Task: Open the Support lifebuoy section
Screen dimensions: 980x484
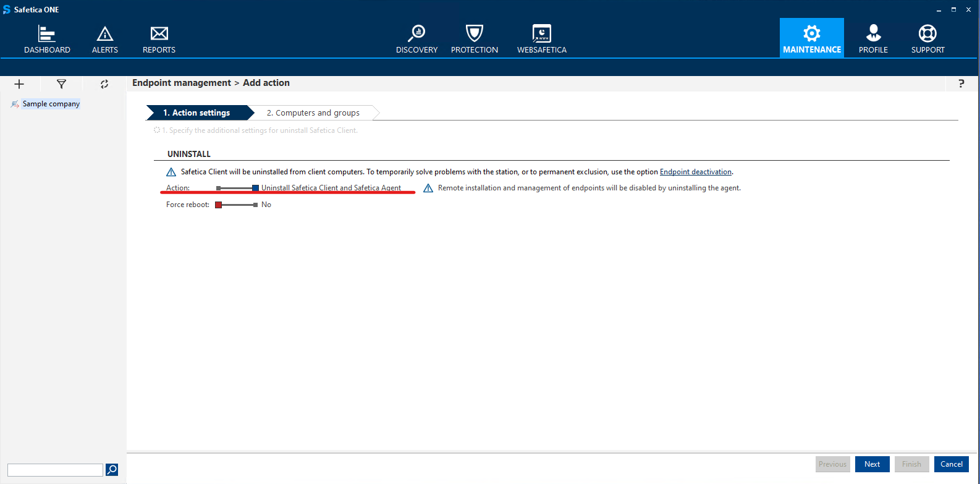Action: (927, 39)
